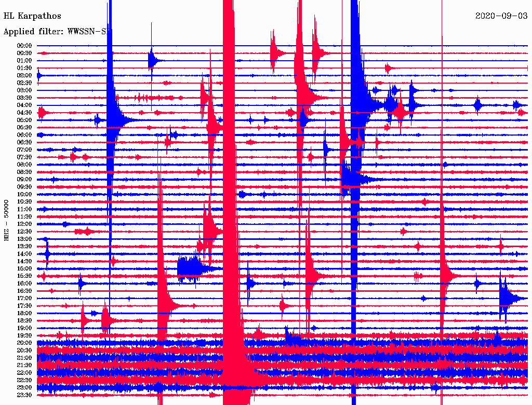
Task: Select the 11:30 time label
Action: point(24,217)
